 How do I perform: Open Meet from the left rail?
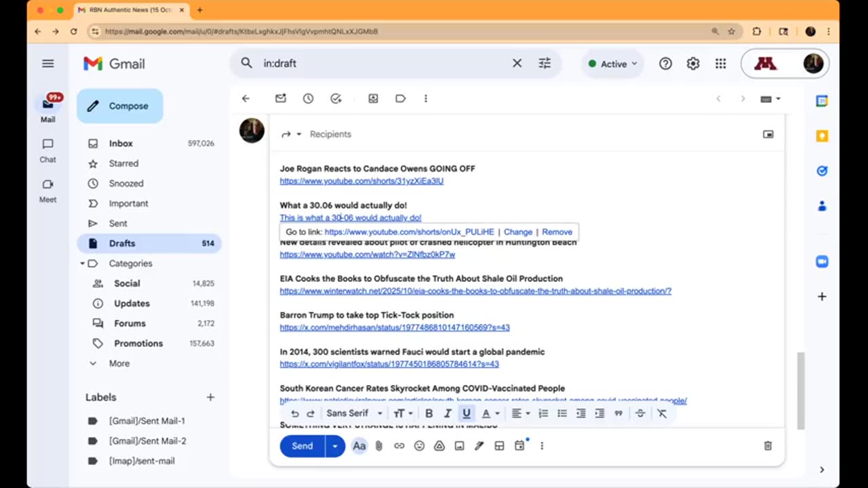[x=47, y=190]
